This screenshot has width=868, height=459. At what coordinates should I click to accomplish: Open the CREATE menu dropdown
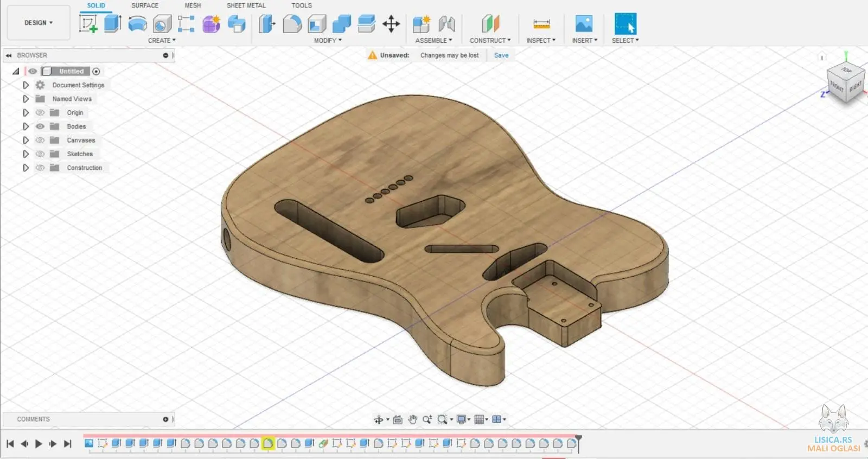(162, 40)
